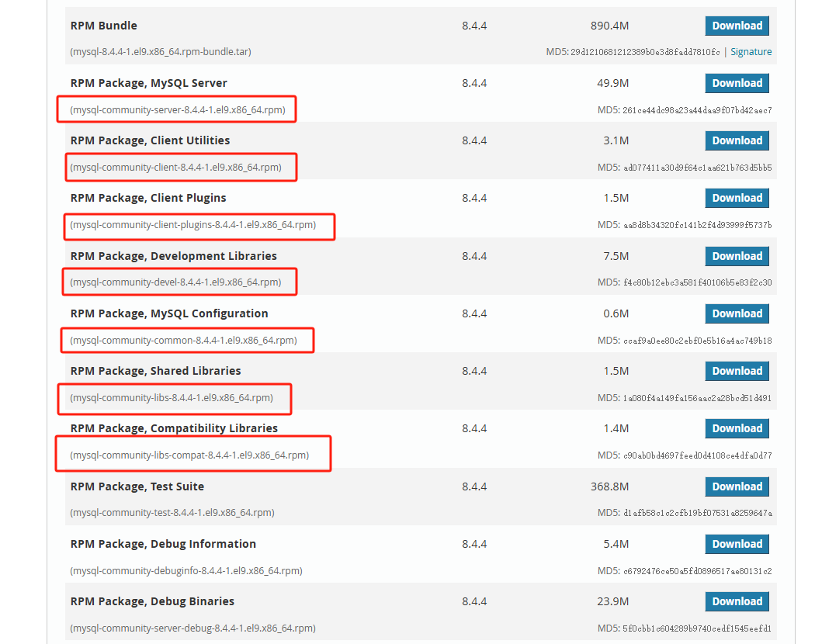Select filename mysql-community-test-8.4.4-1.el9.x86_64.rpm

pos(172,513)
